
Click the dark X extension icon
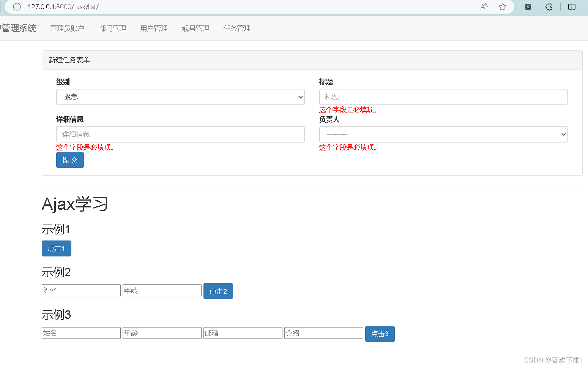coord(528,7)
